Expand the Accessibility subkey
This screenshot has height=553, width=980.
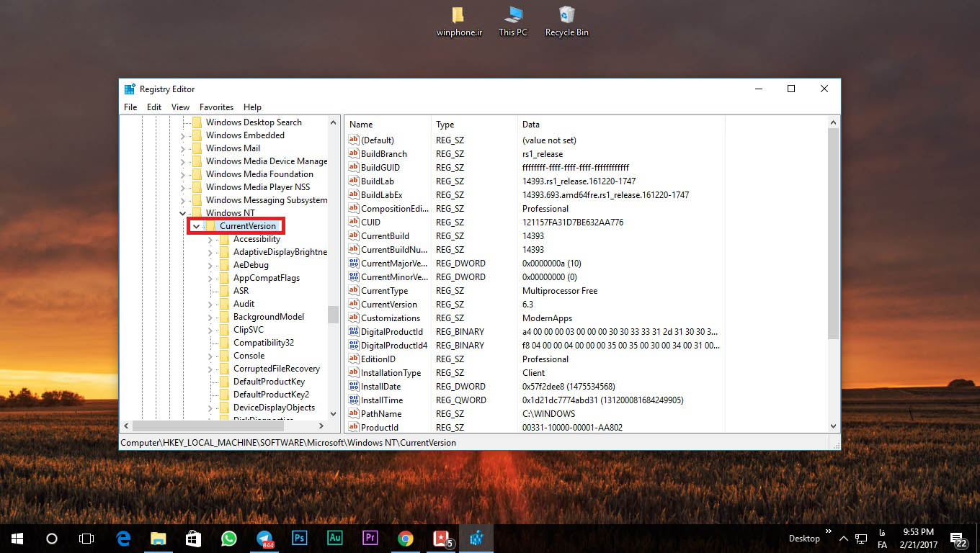pos(210,239)
